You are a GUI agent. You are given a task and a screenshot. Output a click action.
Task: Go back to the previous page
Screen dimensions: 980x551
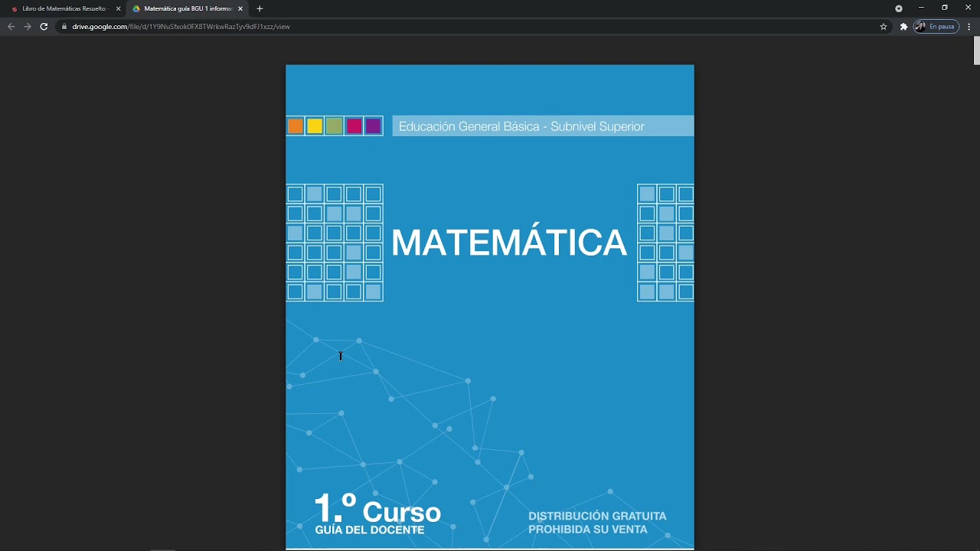point(11,26)
